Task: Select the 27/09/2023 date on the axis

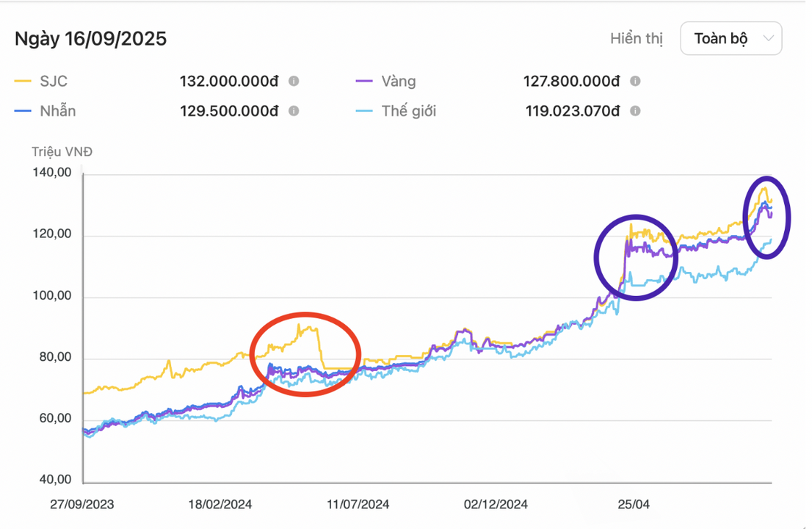Action: [82, 505]
